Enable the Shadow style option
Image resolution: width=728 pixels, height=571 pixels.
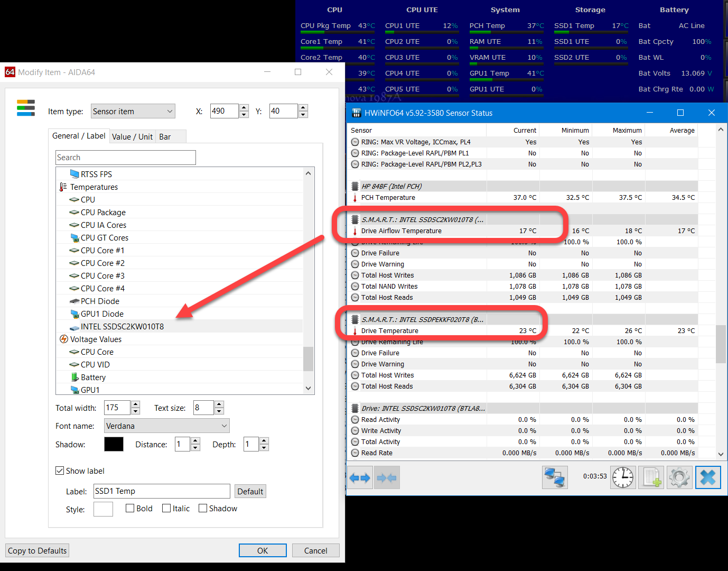pos(202,508)
